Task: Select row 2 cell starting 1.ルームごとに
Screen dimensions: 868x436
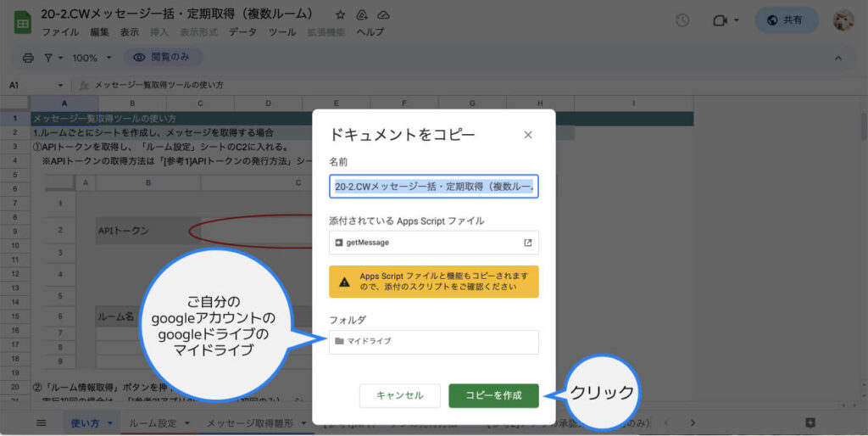Action: point(153,133)
